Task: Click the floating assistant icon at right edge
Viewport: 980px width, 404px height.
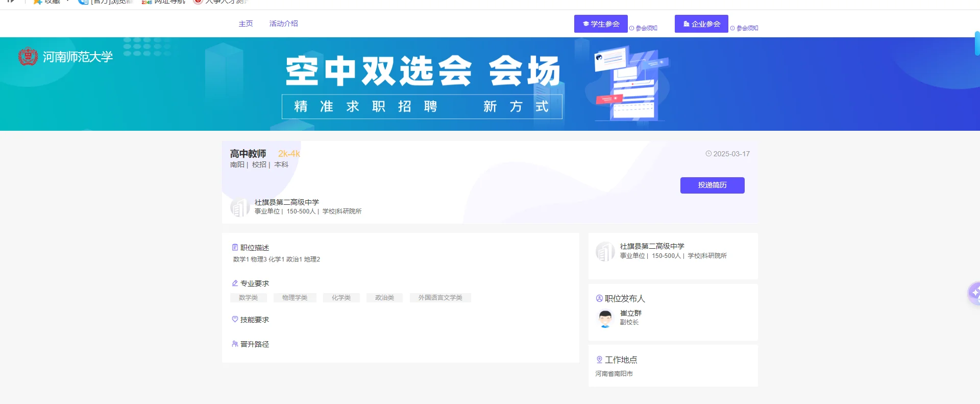Action: coord(974,293)
